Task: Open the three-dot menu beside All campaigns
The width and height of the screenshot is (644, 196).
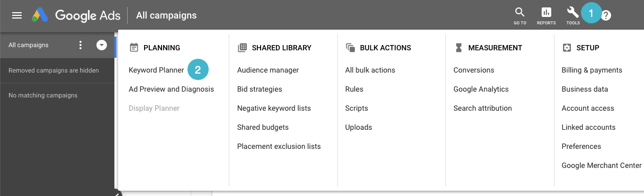Action: click(80, 45)
